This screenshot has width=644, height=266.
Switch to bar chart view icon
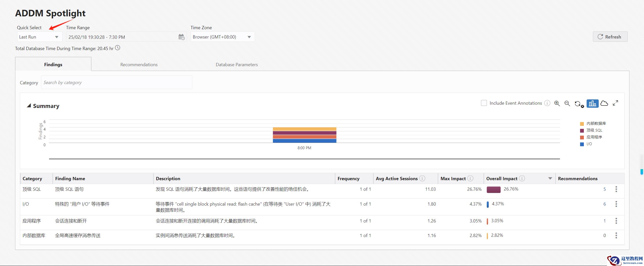(x=592, y=103)
